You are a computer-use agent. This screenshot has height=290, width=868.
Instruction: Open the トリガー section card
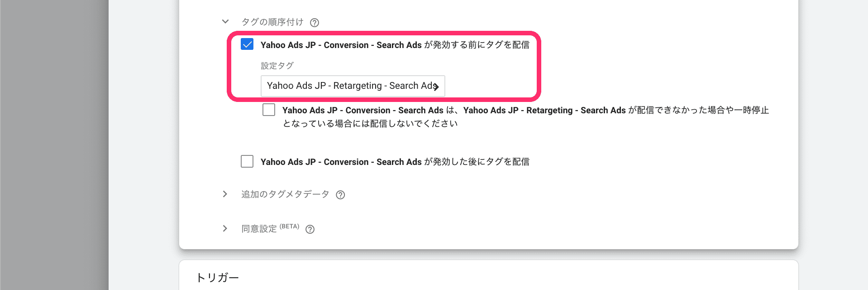(488, 277)
